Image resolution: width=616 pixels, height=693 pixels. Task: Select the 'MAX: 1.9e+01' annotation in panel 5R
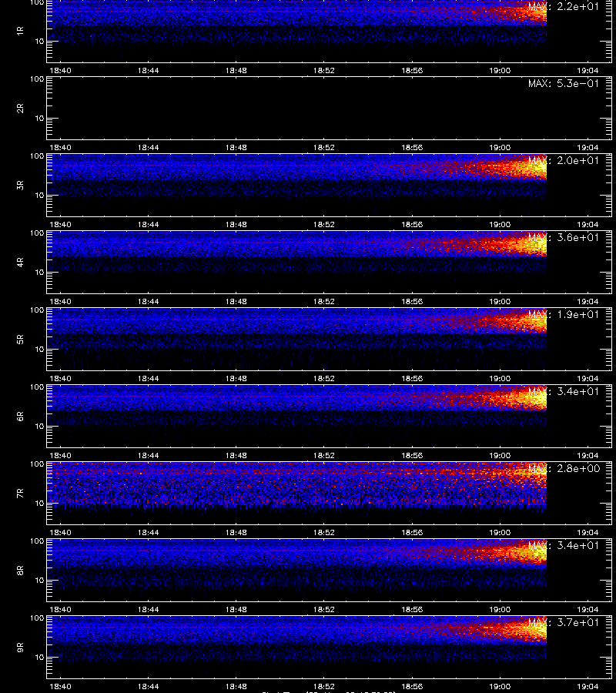[564, 314]
